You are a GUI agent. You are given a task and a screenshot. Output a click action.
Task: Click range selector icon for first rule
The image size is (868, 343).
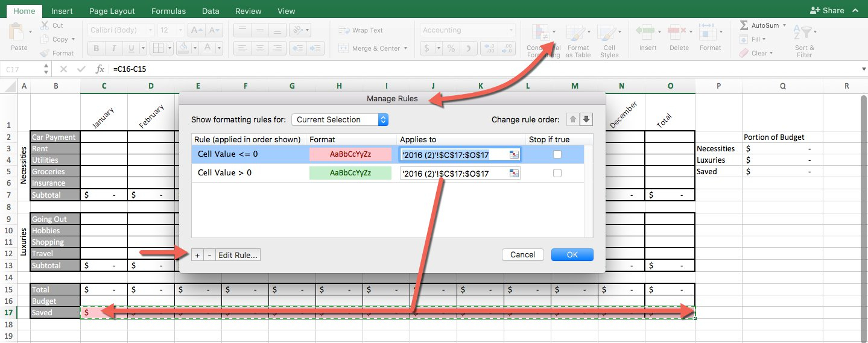pos(513,155)
